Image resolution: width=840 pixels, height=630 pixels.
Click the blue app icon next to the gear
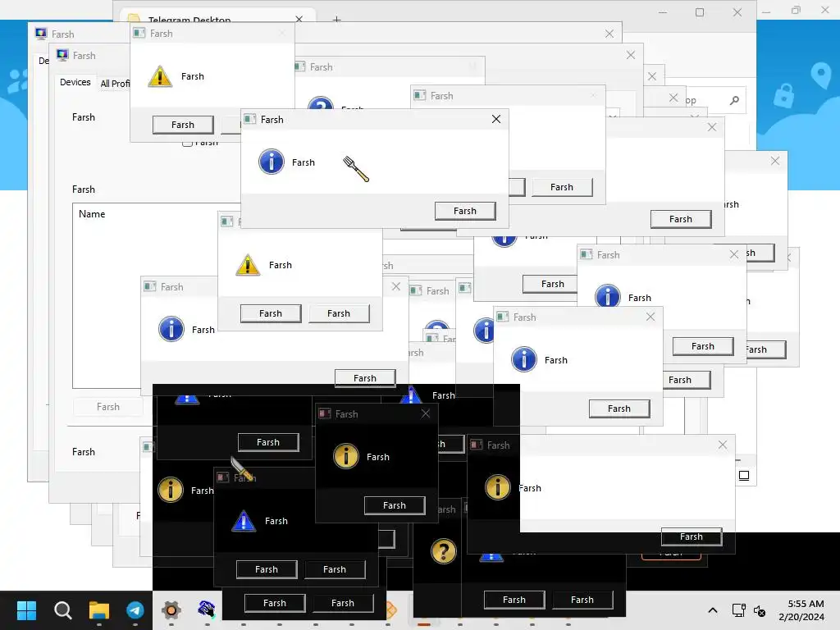click(x=207, y=609)
